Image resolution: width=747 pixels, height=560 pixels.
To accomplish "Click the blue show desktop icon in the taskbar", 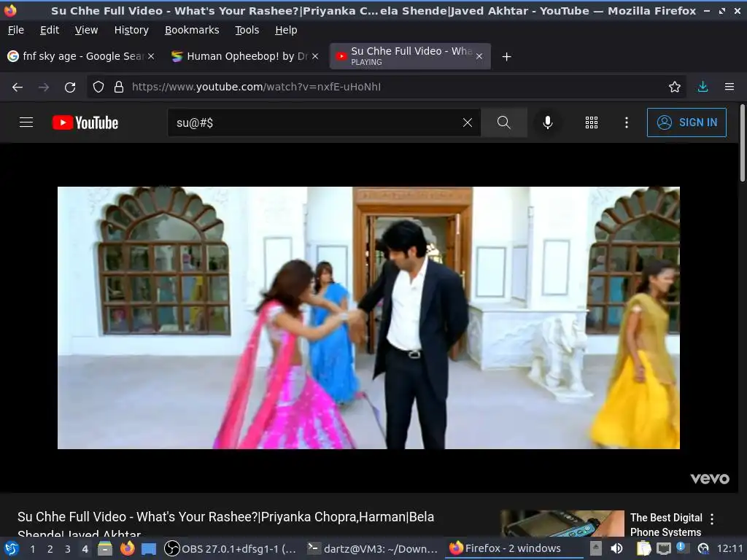I will 149,549.
